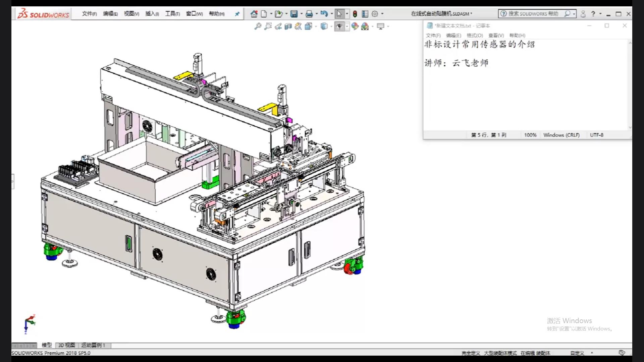The height and width of the screenshot is (362, 644).
Task: Open Dynamic Annotation Views
Action: 298,26
